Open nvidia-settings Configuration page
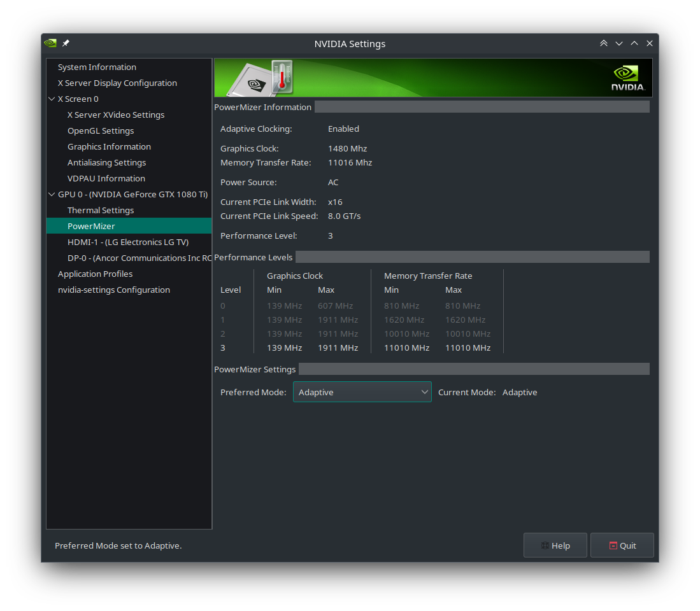This screenshot has width=700, height=611. [114, 290]
